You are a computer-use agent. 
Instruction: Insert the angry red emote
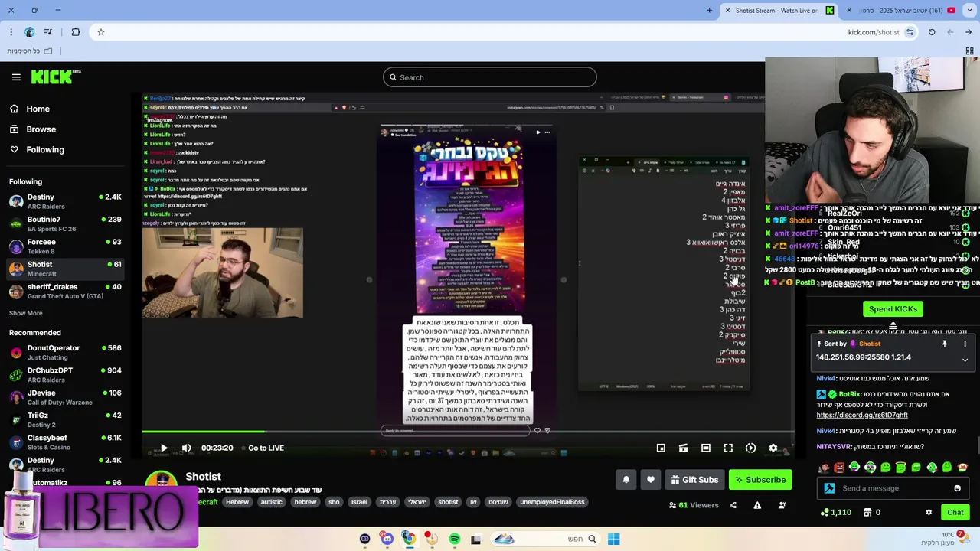[839, 467]
